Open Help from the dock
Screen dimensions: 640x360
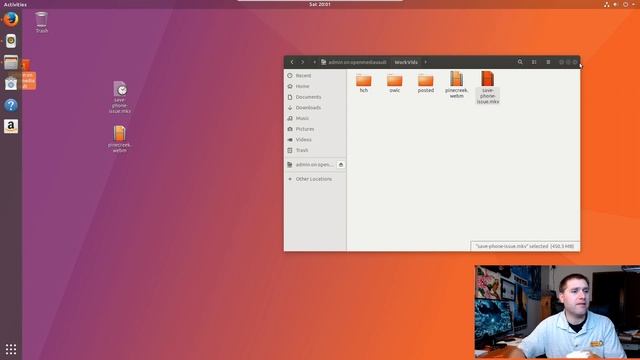[11, 105]
